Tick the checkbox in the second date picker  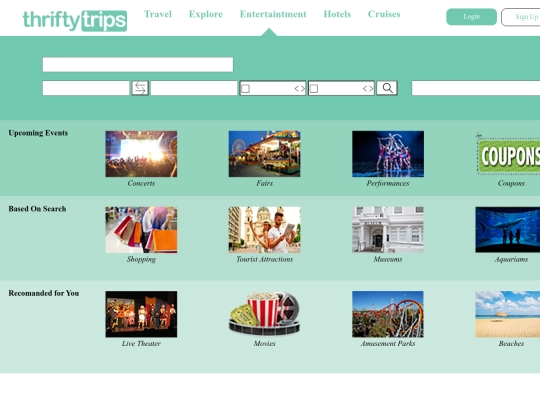(314, 89)
